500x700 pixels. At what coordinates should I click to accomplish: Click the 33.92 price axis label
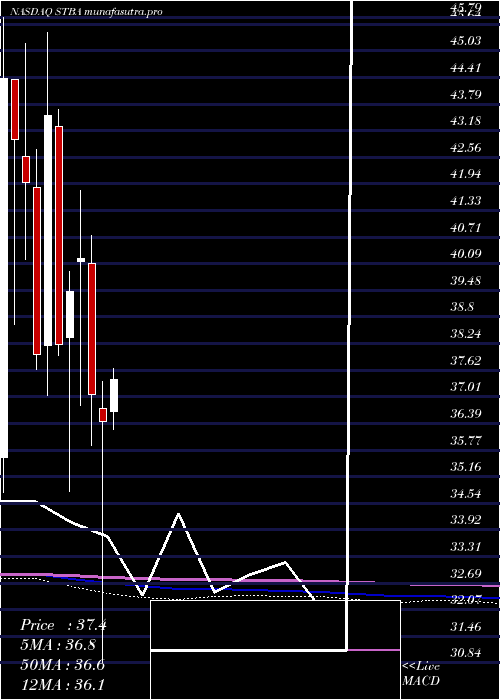(x=466, y=520)
